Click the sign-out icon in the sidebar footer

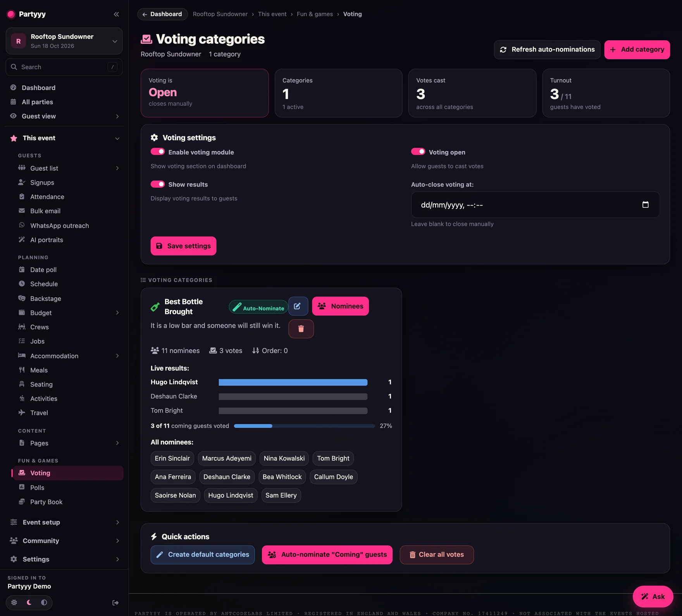(115, 602)
